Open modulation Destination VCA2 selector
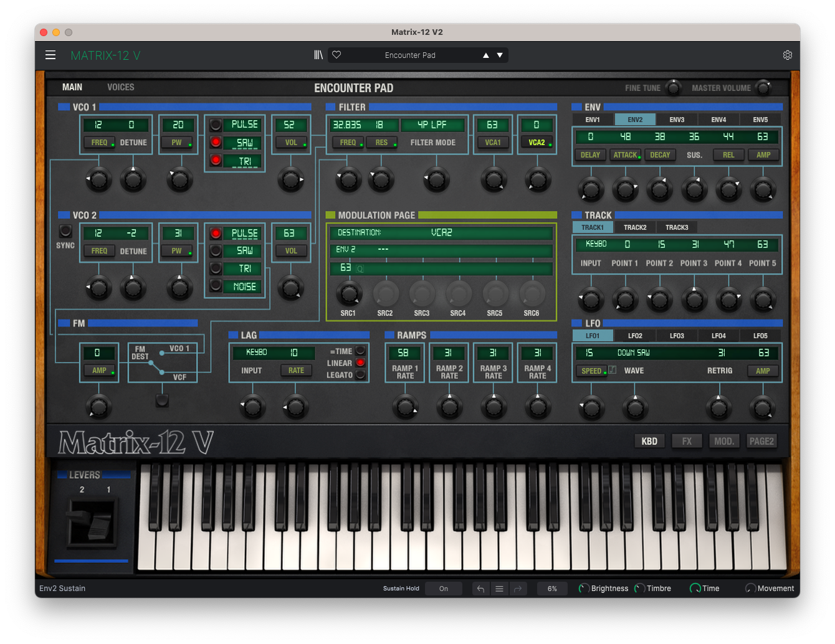835x644 pixels. (x=441, y=232)
